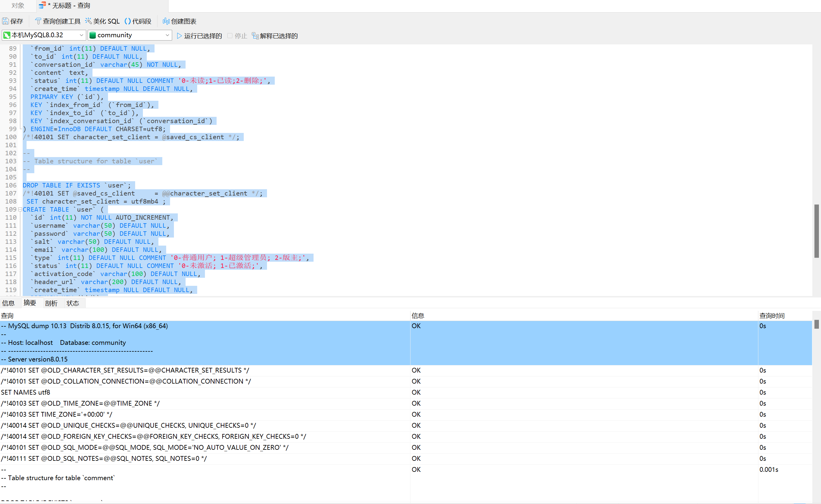This screenshot has width=821, height=504.
Task: Click line 93 status column definition
Action: click(150, 81)
